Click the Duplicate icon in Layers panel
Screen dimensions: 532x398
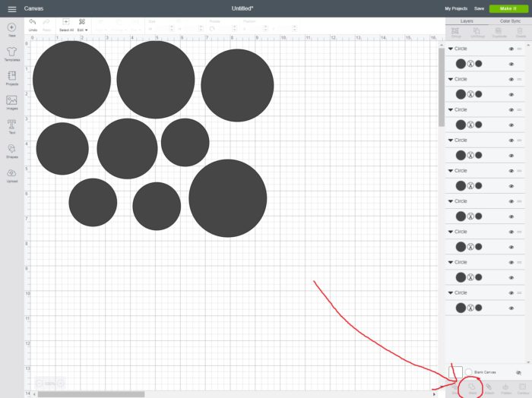(x=499, y=32)
